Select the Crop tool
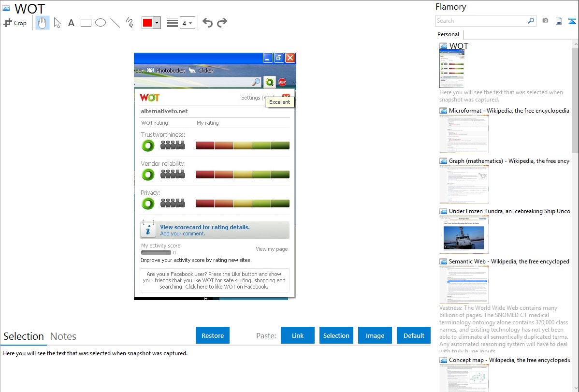This screenshot has height=392, width=579. (15, 23)
